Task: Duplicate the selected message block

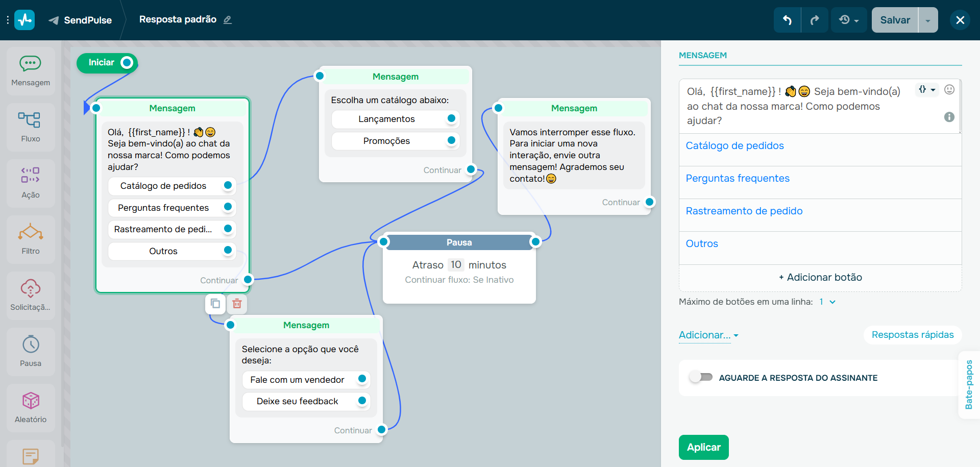Action: 215,304
